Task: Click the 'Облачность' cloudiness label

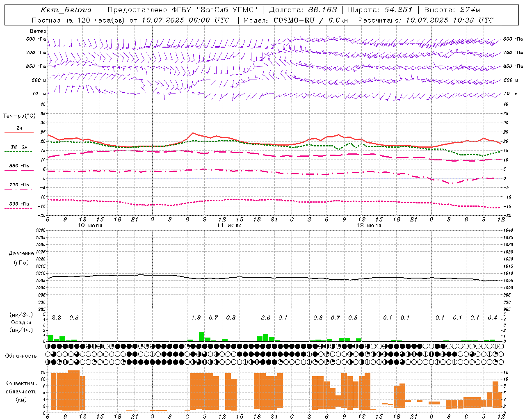Action: coord(21,356)
